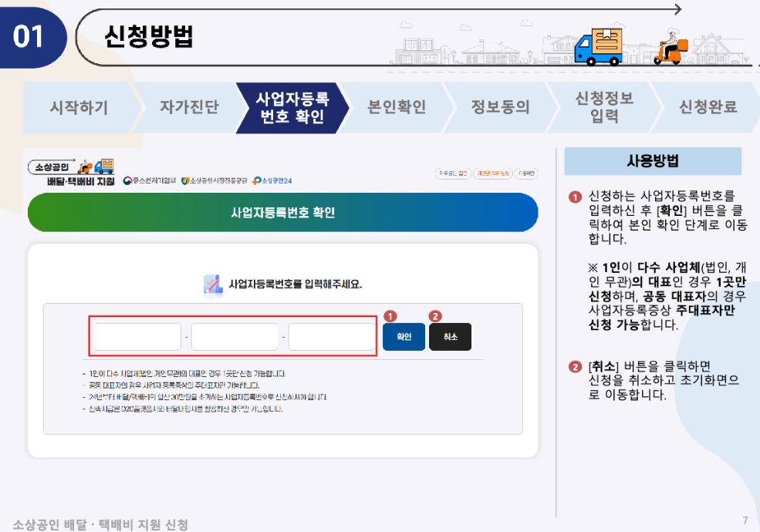Click the delivery truck illustration in the header
760x532 pixels.
pos(598,47)
